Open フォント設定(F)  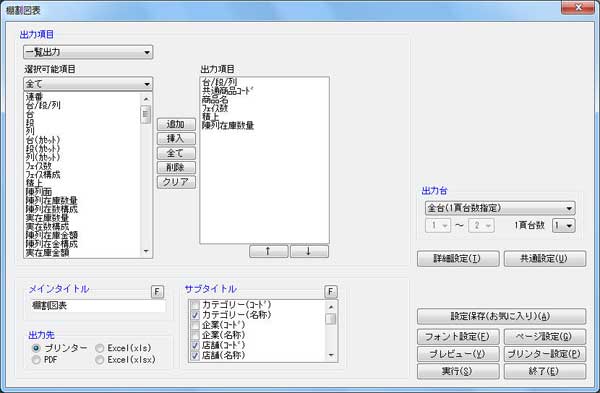458,337
